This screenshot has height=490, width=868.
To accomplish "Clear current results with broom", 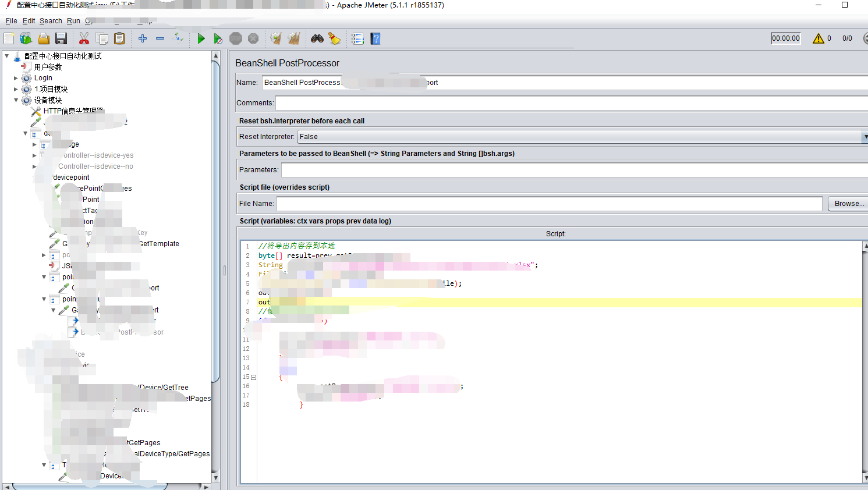I will coord(276,38).
